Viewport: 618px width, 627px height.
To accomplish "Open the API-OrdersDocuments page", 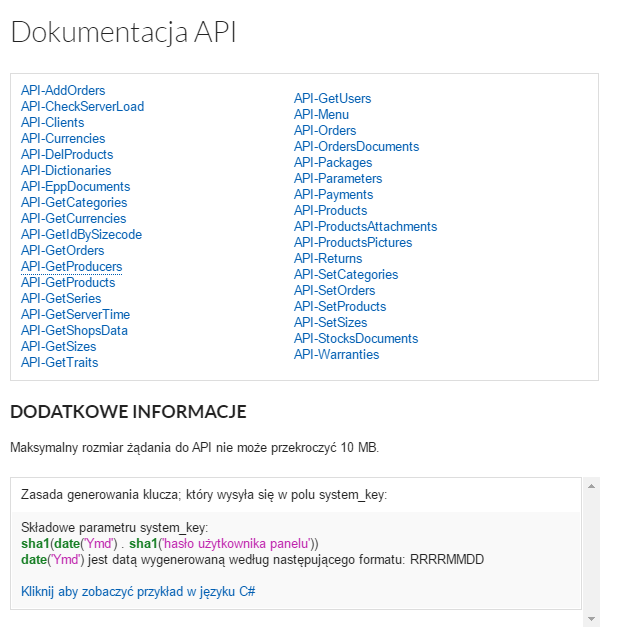I will (356, 147).
